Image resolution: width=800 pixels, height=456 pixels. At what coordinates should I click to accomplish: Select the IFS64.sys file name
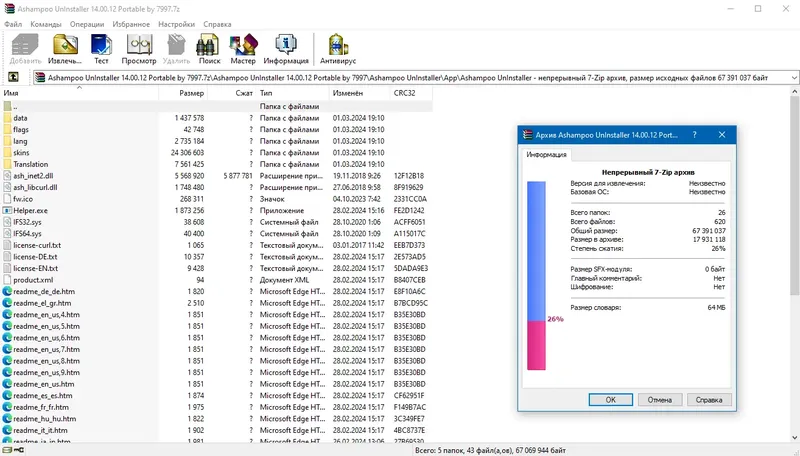(x=28, y=234)
